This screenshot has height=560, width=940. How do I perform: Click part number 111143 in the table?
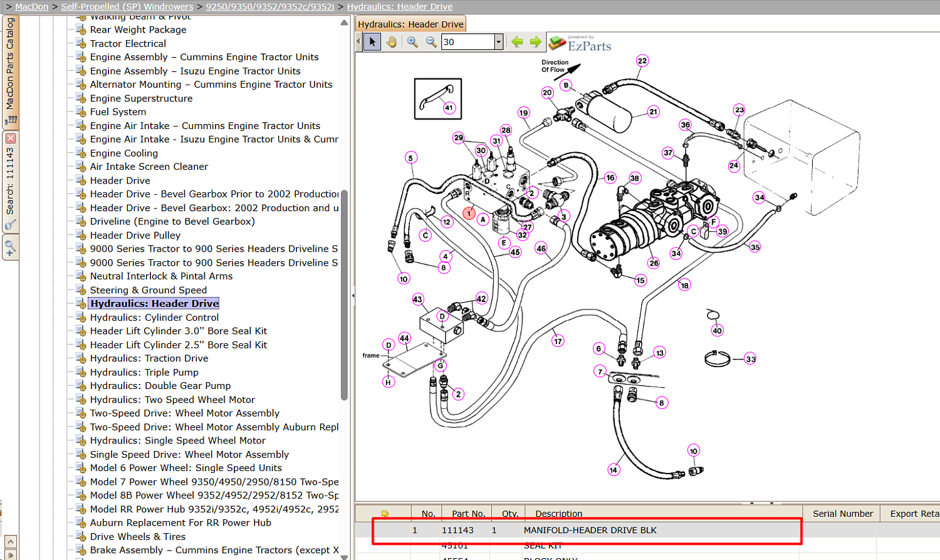pos(457,530)
